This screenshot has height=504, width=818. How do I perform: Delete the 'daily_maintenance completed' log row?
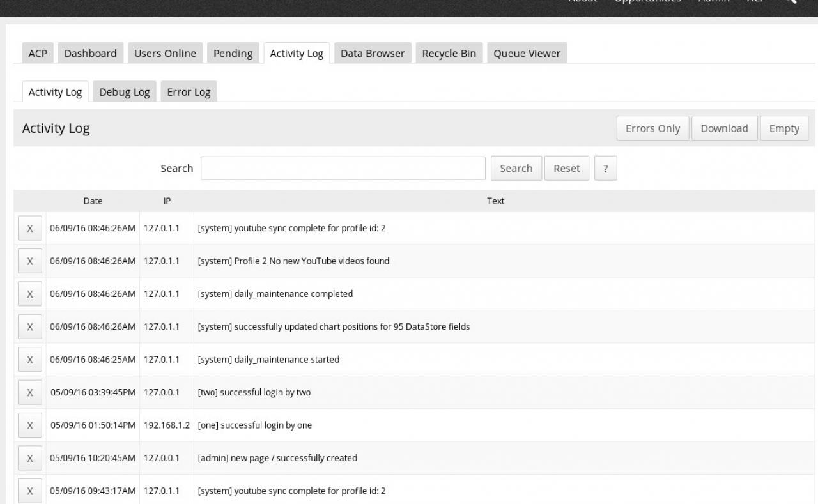coord(30,294)
